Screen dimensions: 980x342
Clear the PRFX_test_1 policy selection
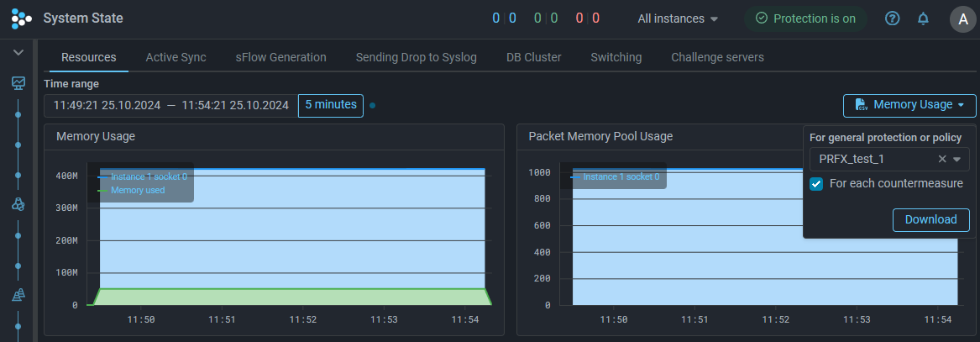[942, 159]
